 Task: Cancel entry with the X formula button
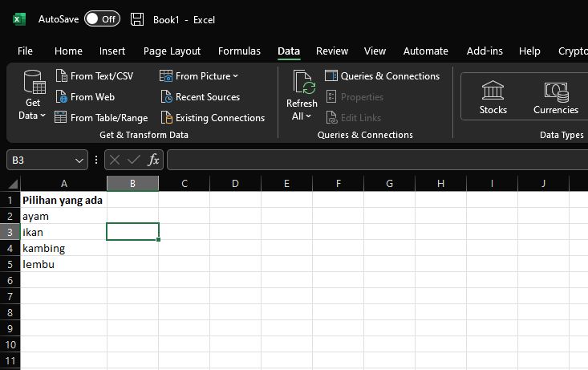pyautogui.click(x=115, y=161)
